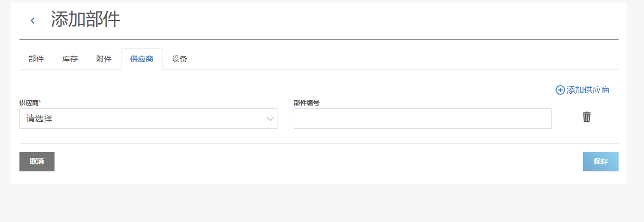Focus the 部件编号 input field

coord(422,119)
